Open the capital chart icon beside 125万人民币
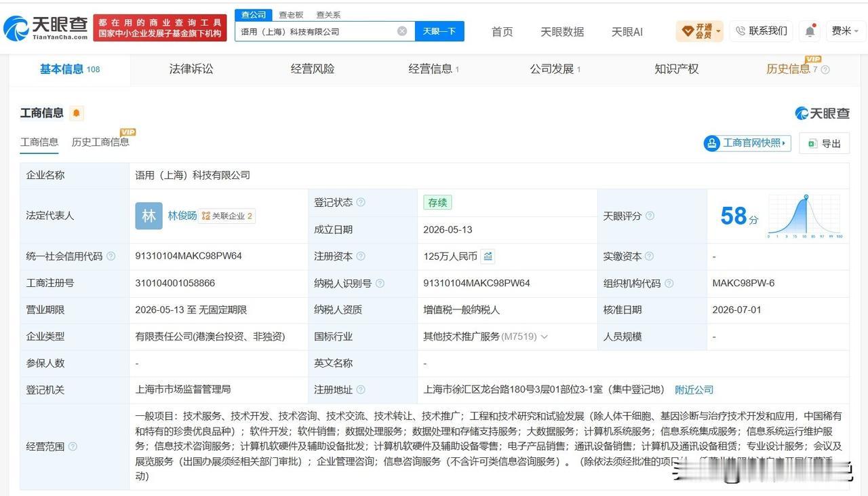 (488, 256)
